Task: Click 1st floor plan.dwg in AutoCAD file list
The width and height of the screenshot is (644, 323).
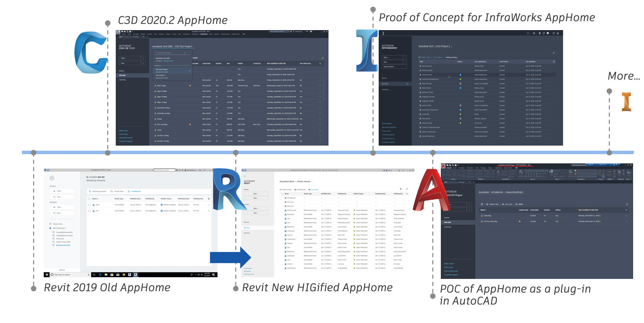Action: [x=490, y=221]
